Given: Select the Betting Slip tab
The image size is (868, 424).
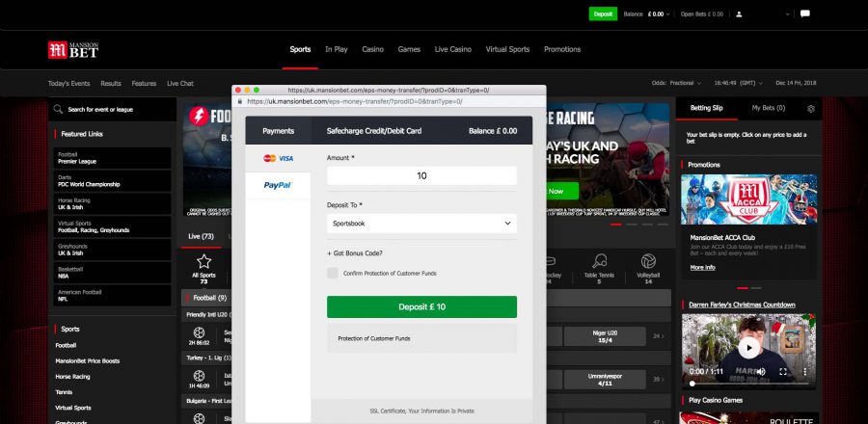Looking at the screenshot, I should coord(706,108).
